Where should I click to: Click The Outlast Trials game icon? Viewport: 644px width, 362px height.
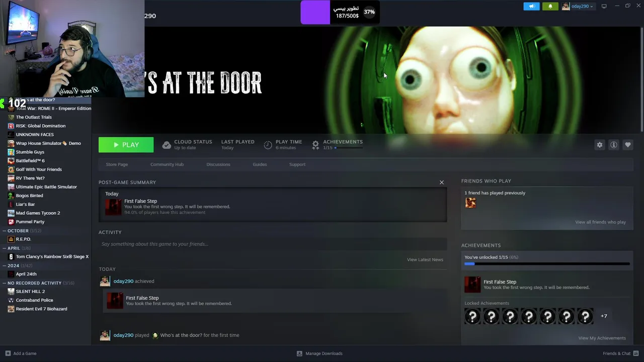point(11,117)
